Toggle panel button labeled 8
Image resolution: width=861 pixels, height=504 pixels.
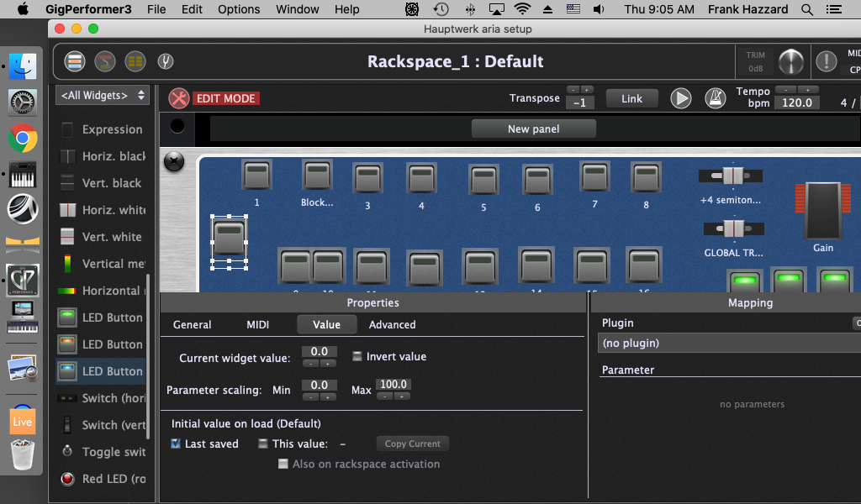click(x=646, y=177)
